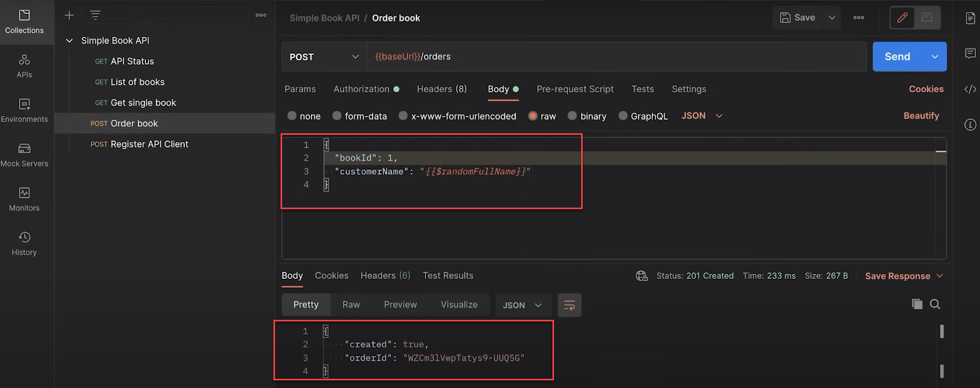This screenshot has width=980, height=388.
Task: Open the Environments sidebar section
Action: coord(24,111)
